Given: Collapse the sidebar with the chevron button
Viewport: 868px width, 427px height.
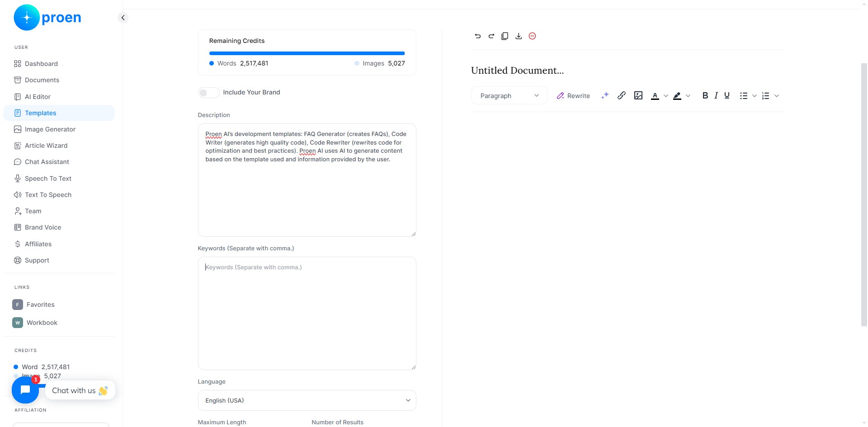Looking at the screenshot, I should pyautogui.click(x=123, y=18).
